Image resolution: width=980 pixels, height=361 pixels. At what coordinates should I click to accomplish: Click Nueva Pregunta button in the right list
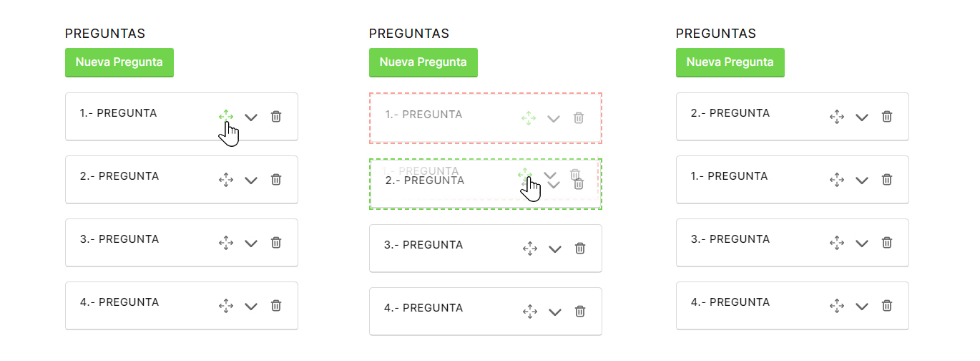[x=730, y=62]
